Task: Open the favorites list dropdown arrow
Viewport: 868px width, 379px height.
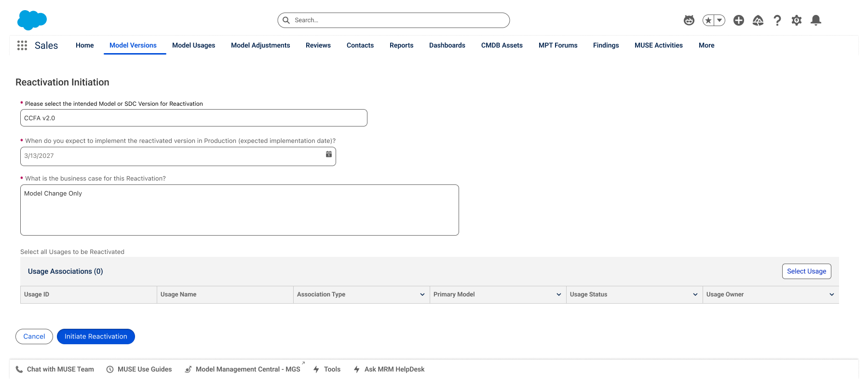Action: (719, 20)
